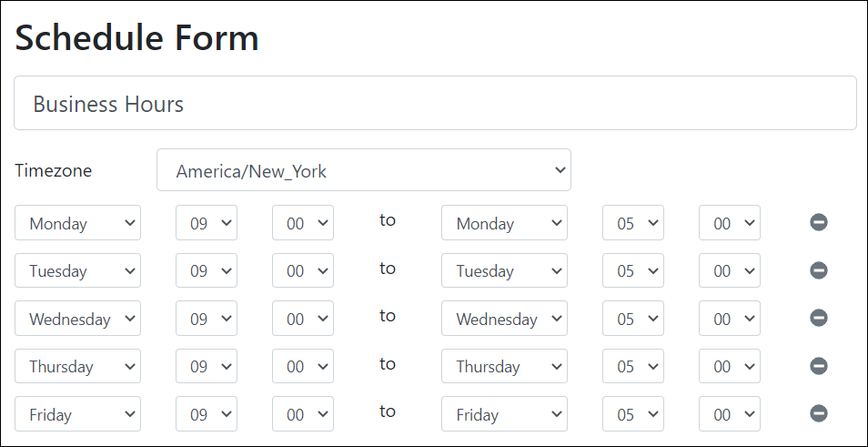Open the Wednesday start day dropdown
Viewport: 868px width, 447px height.
pos(77,319)
